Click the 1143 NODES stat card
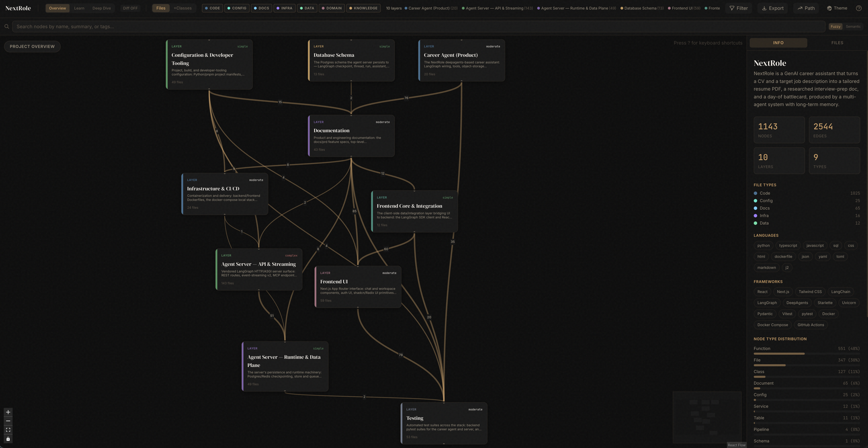 pos(779,130)
